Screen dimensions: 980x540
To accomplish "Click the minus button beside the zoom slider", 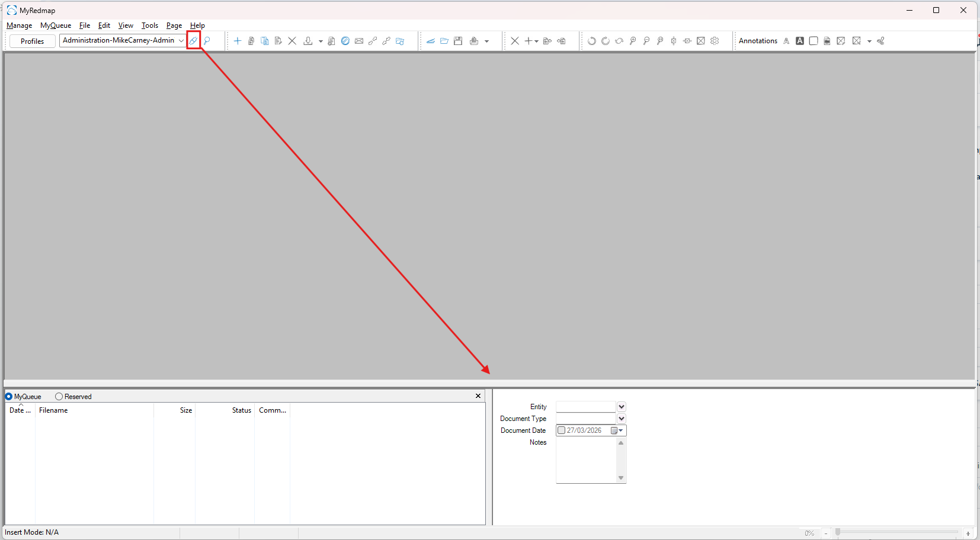I will (826, 533).
